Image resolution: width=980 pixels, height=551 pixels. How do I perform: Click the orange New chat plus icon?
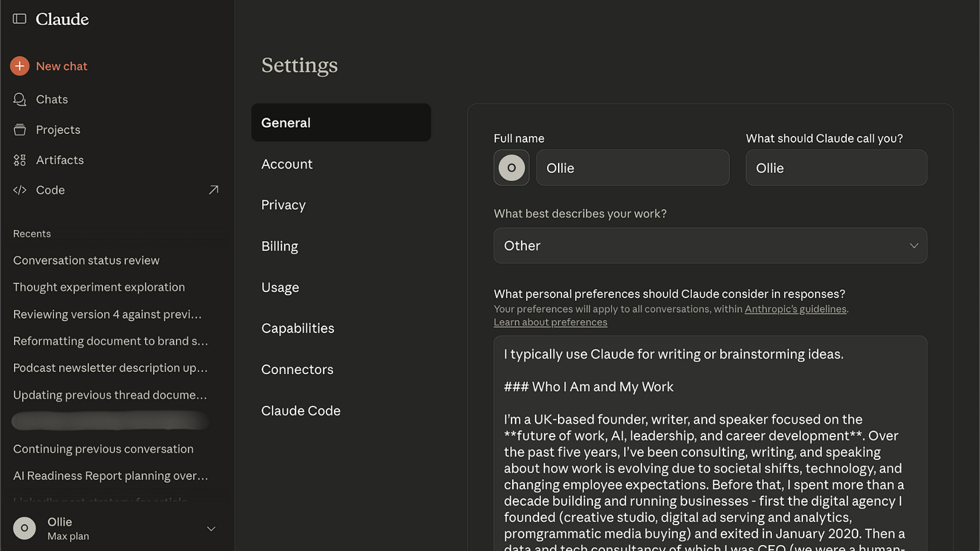pyautogui.click(x=20, y=66)
